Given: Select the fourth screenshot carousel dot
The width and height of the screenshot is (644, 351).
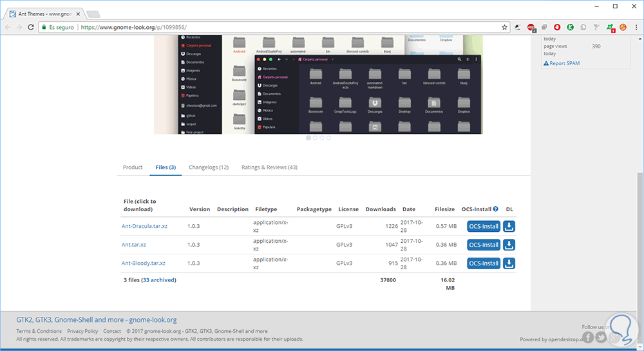Looking at the screenshot, I should coord(328,138).
